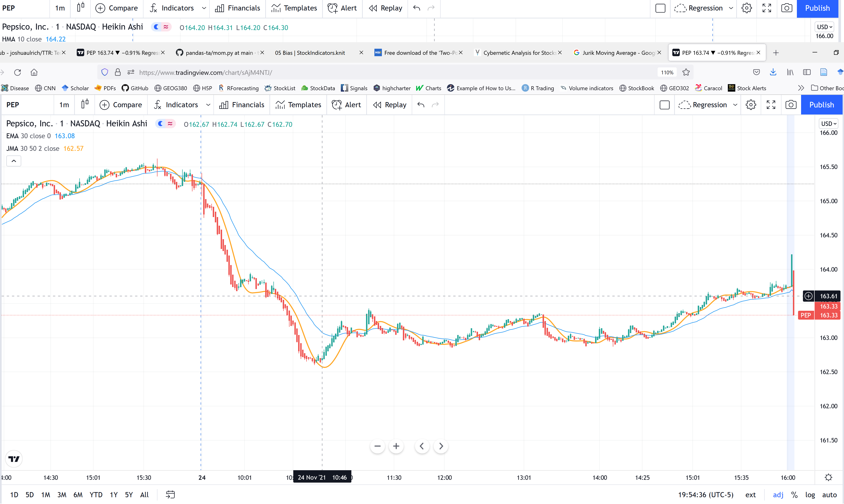
Task: Select the 1D date range
Action: point(14,494)
